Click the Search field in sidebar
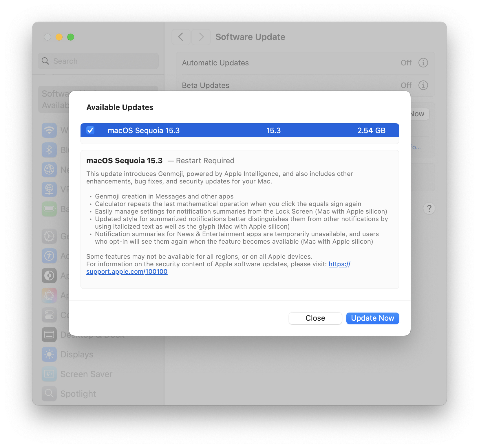Viewport: 479px width, 448px height. (98, 61)
